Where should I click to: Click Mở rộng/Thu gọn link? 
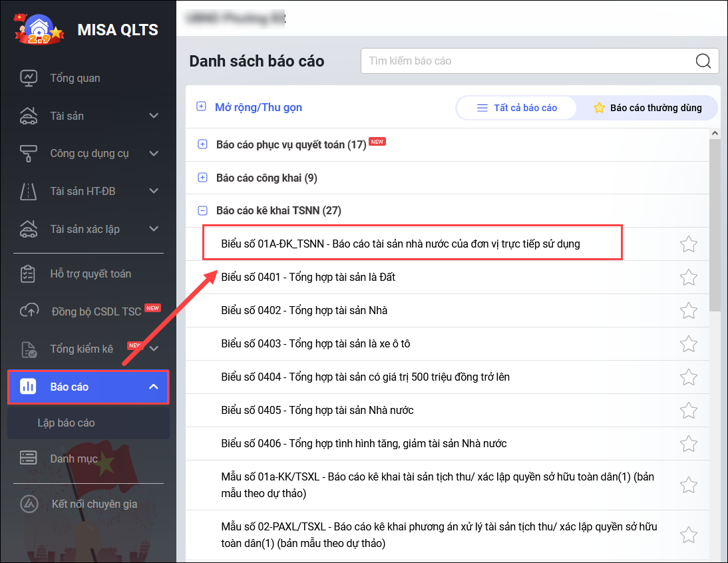point(258,107)
